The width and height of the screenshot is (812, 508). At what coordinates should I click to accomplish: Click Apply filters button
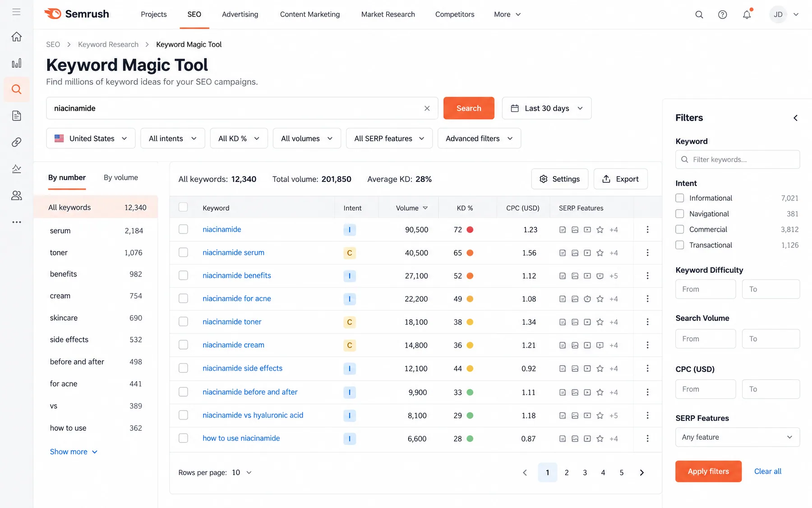tap(708, 471)
